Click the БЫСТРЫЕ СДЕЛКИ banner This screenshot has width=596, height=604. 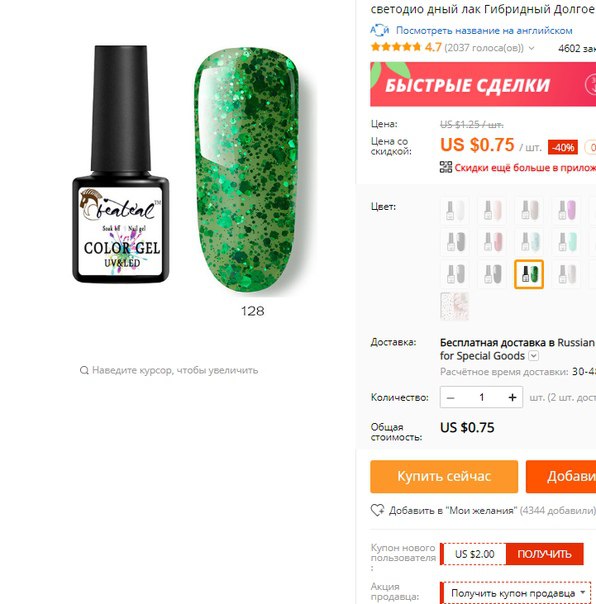pyautogui.click(x=483, y=84)
